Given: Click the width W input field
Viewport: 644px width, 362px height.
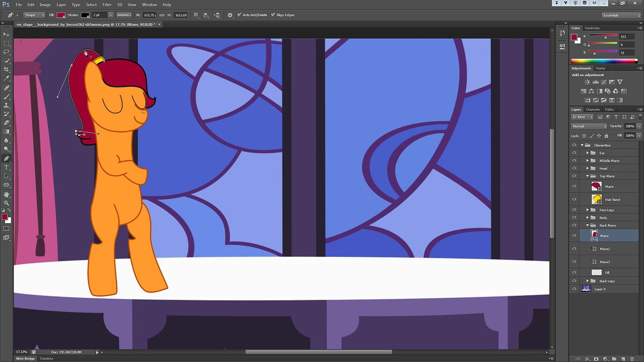Looking at the screenshot, I should (x=150, y=15).
